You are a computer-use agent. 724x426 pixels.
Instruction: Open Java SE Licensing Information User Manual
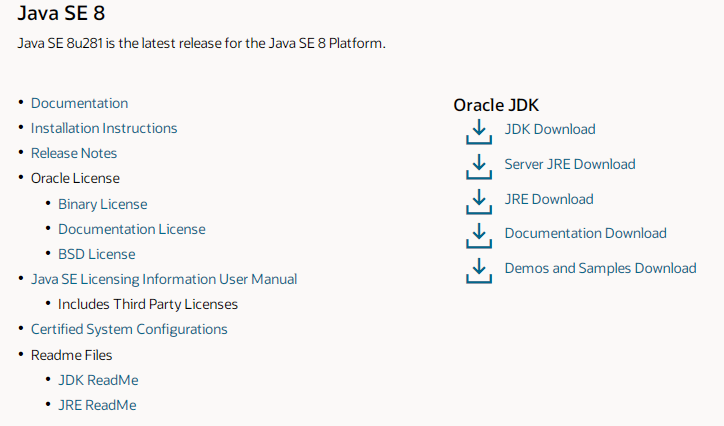click(164, 279)
